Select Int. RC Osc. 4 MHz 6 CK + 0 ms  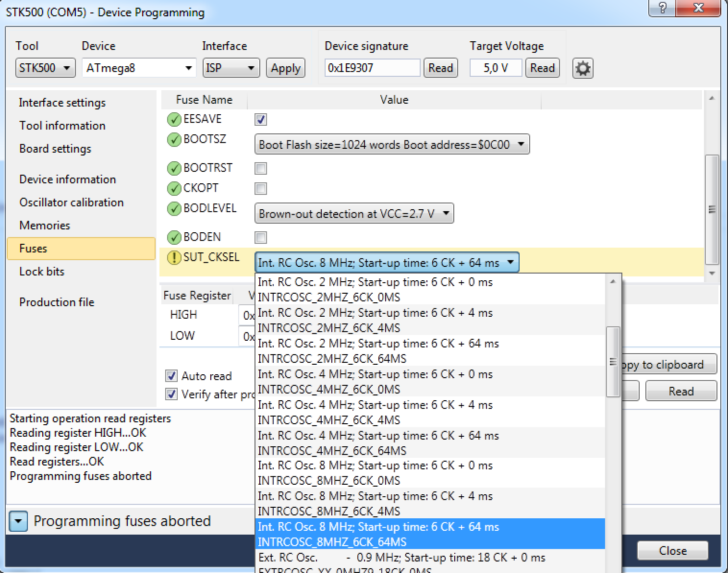(430, 382)
